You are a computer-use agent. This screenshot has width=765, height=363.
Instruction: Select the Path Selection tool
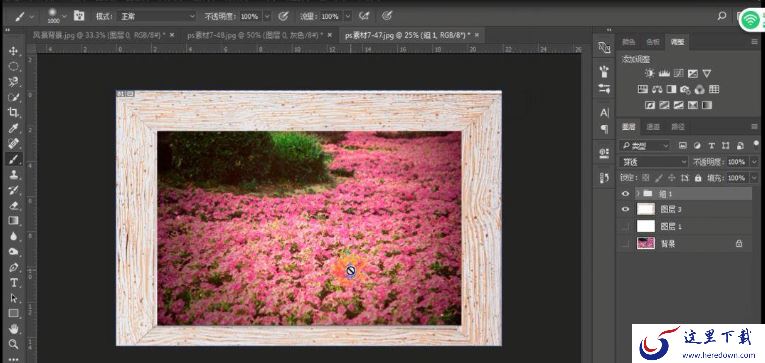point(13,298)
